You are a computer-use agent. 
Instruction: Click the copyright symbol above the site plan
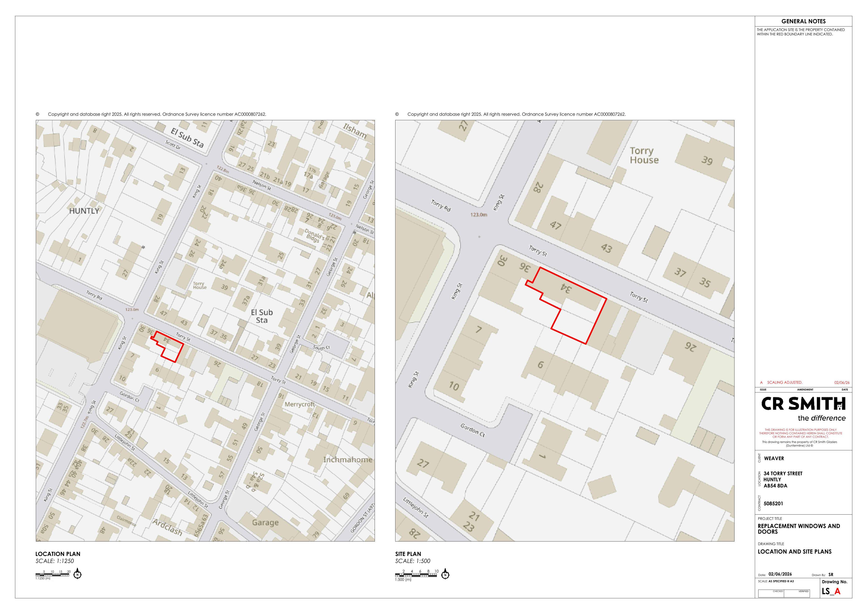397,114
